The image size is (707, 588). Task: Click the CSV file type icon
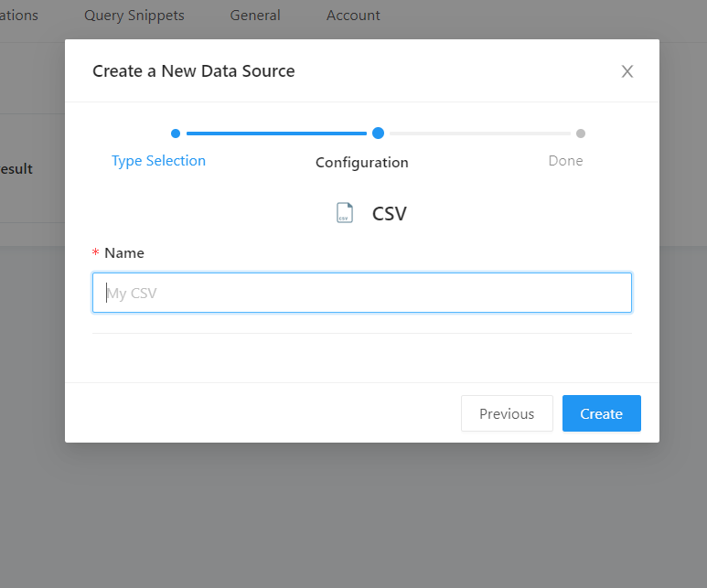point(345,213)
